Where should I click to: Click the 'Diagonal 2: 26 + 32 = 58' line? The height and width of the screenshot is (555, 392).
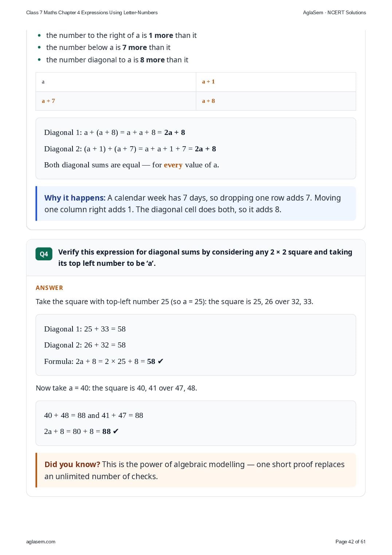pyautogui.click(x=85, y=345)
